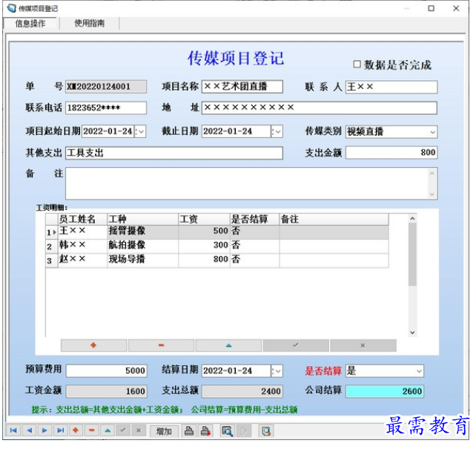This screenshot has height=449, width=476.
Task: Remove wage row with grid minus button
Action: pyautogui.click(x=161, y=345)
